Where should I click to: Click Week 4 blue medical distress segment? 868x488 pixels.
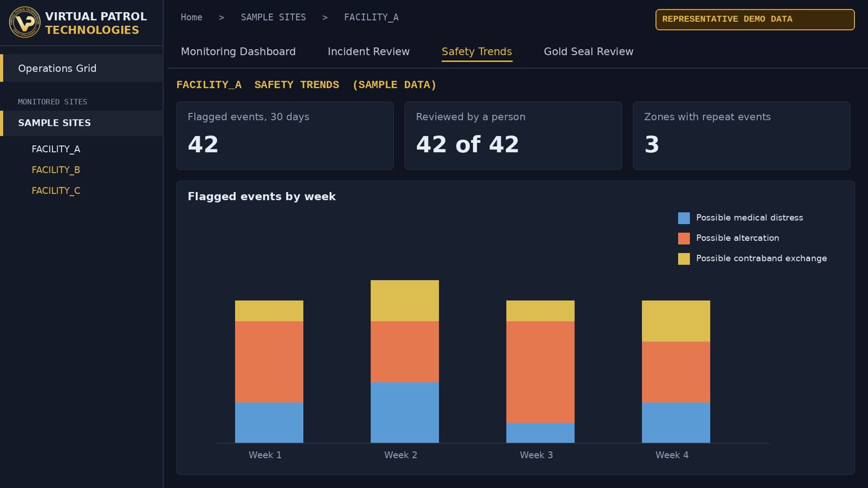(676, 423)
